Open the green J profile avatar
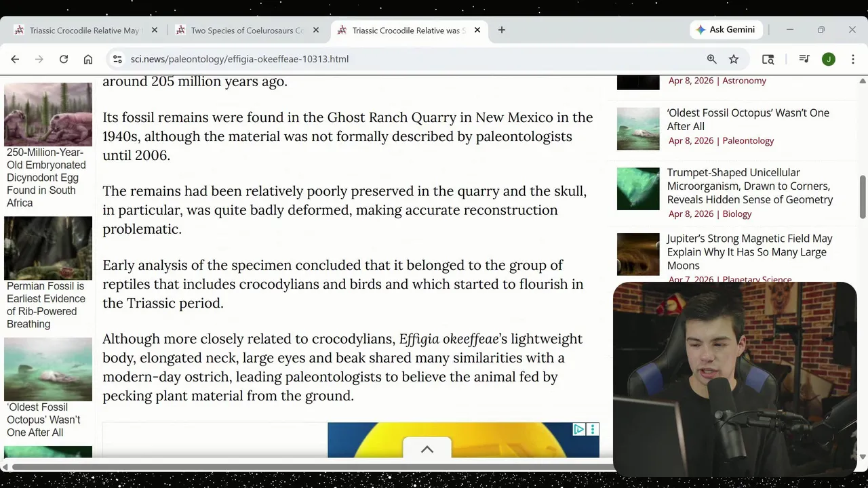 tap(829, 59)
